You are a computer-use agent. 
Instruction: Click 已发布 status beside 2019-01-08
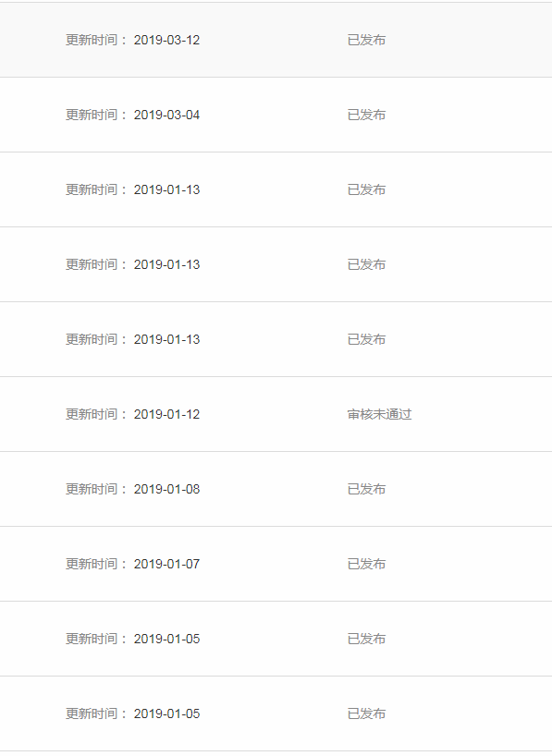(366, 489)
